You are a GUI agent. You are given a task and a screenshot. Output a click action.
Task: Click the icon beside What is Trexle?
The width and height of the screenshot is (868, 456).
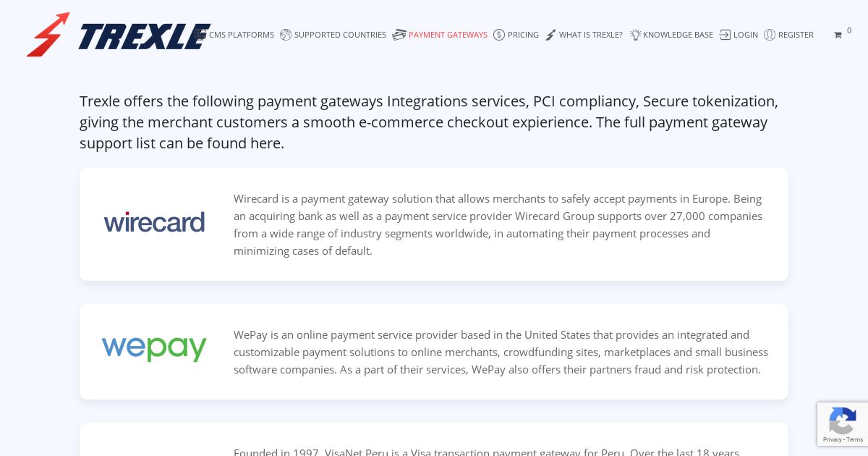[x=550, y=35]
